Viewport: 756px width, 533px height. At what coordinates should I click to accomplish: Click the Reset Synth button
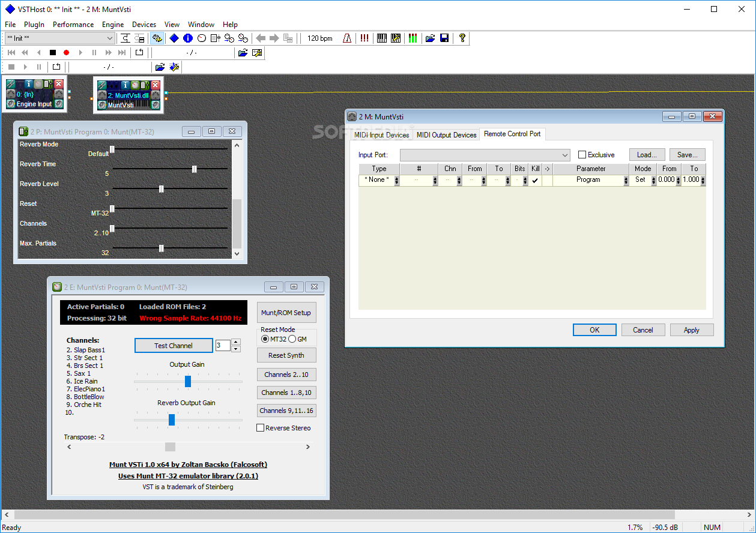(x=286, y=355)
